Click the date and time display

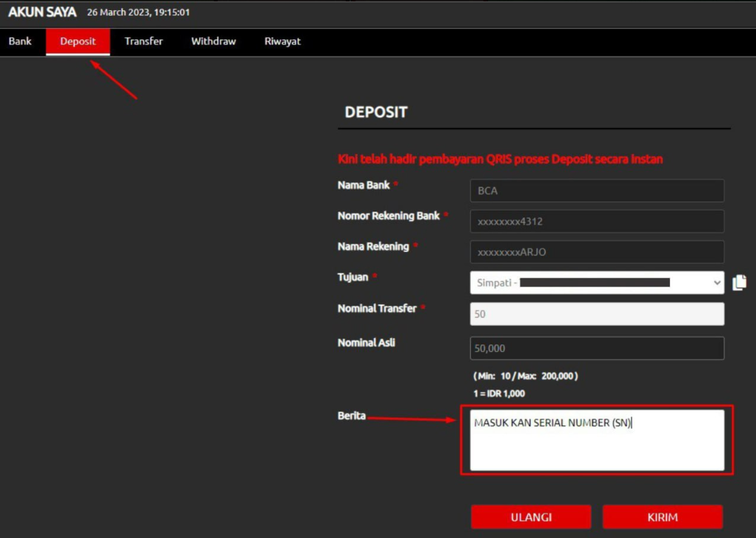(x=138, y=13)
